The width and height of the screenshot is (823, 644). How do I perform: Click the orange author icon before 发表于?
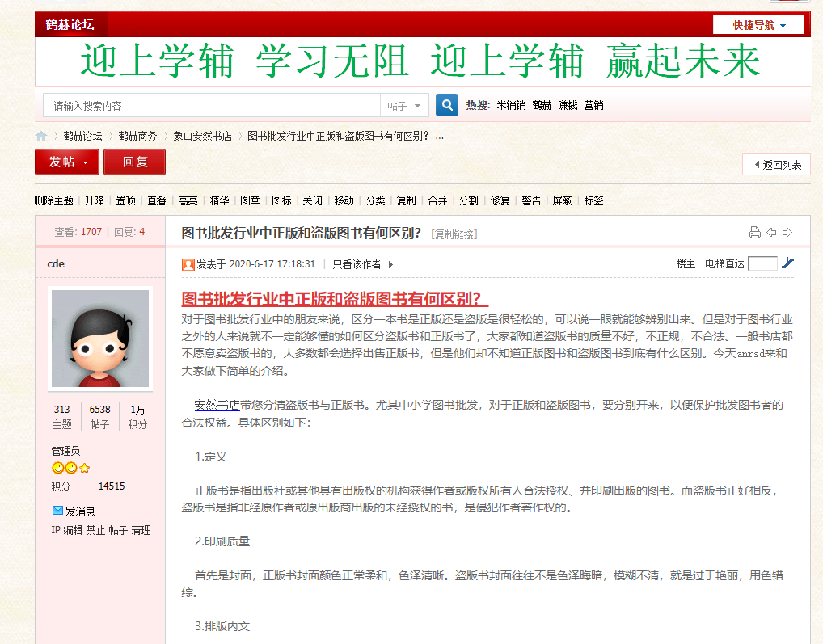point(188,264)
